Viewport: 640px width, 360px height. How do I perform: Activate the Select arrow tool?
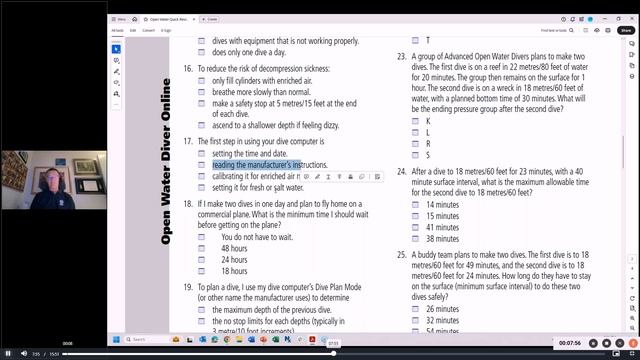click(x=116, y=49)
